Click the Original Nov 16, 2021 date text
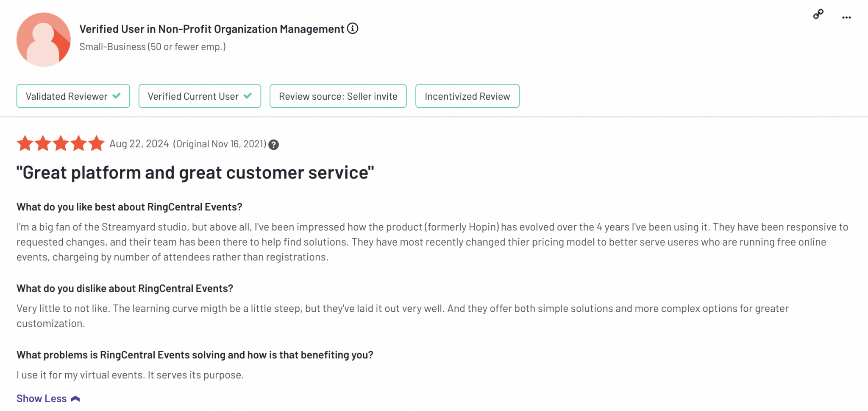 pos(220,144)
